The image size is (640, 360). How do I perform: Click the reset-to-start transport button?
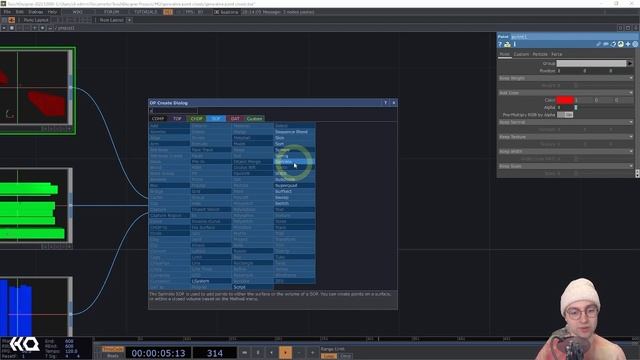[244, 353]
